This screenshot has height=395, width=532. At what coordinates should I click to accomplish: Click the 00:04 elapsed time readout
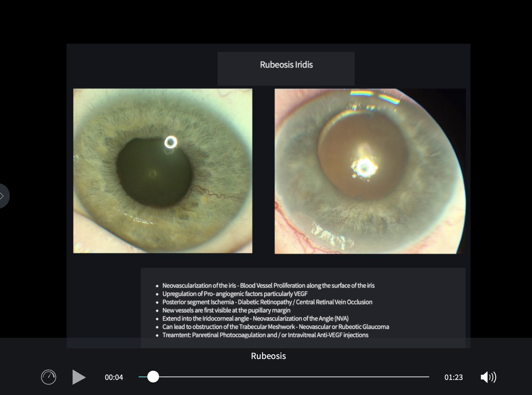pyautogui.click(x=114, y=377)
